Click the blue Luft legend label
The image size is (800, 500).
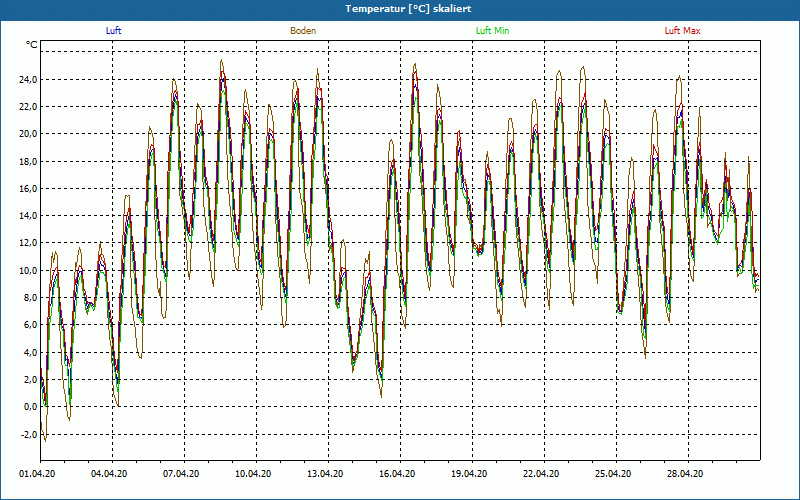pyautogui.click(x=113, y=31)
